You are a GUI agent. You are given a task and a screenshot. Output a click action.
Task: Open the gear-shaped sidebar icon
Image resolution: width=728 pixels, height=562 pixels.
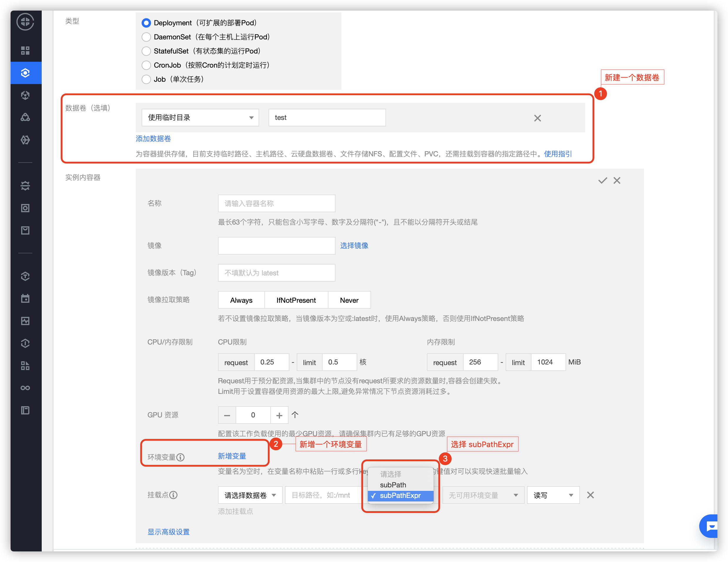tap(25, 185)
